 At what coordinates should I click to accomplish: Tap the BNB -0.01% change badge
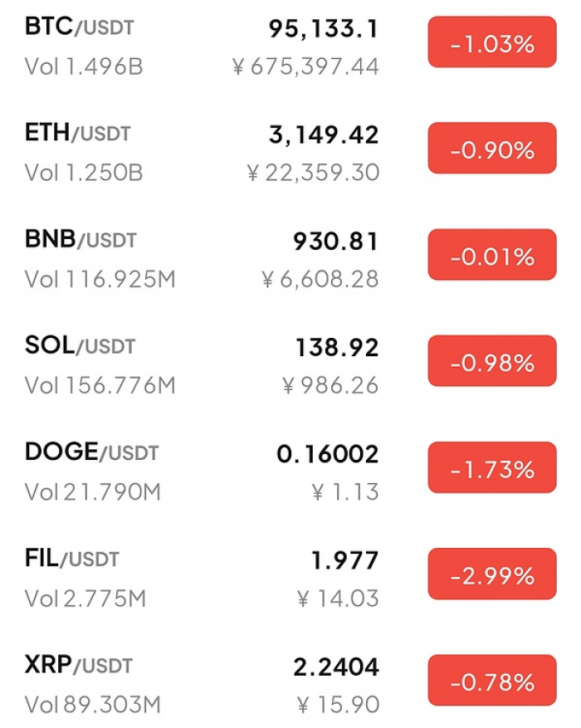(492, 257)
